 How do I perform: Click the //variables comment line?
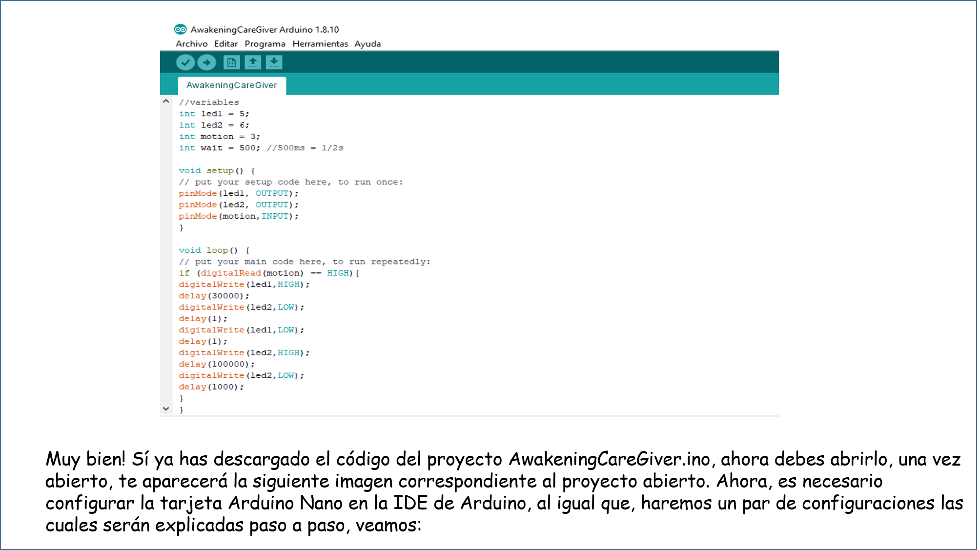click(x=209, y=102)
